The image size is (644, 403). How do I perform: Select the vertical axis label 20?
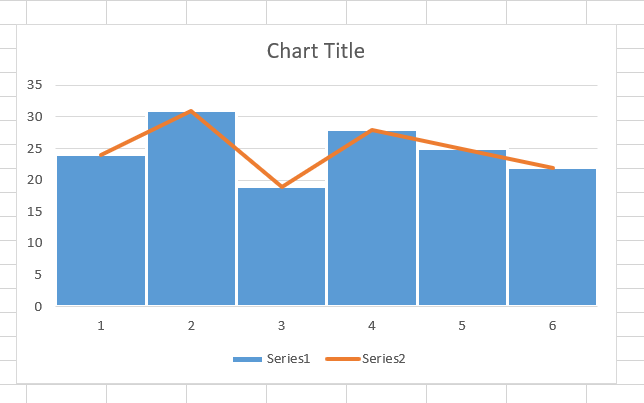click(34, 180)
